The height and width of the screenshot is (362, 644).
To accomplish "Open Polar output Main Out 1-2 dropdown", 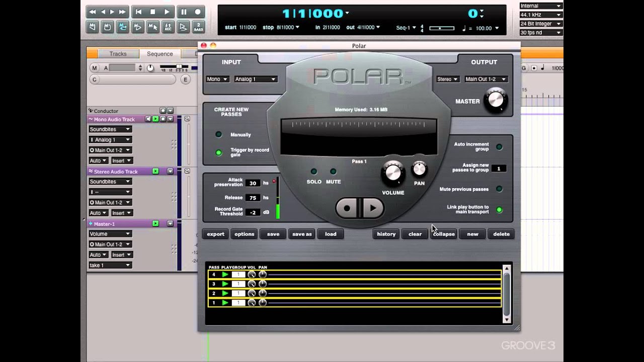I will (486, 79).
